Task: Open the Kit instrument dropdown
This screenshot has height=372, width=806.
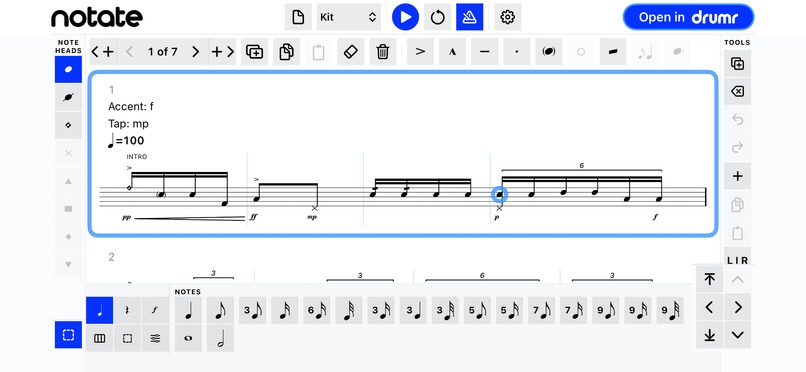Action: (x=349, y=17)
